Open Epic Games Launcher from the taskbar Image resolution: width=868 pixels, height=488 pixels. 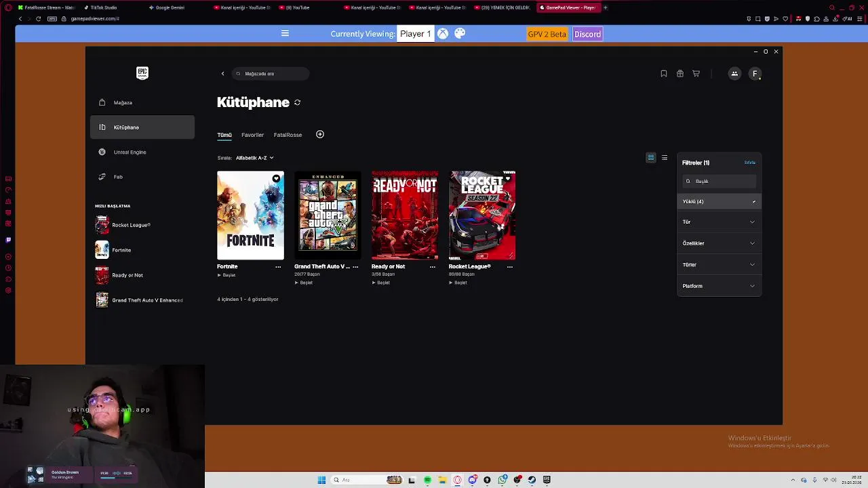tap(547, 480)
